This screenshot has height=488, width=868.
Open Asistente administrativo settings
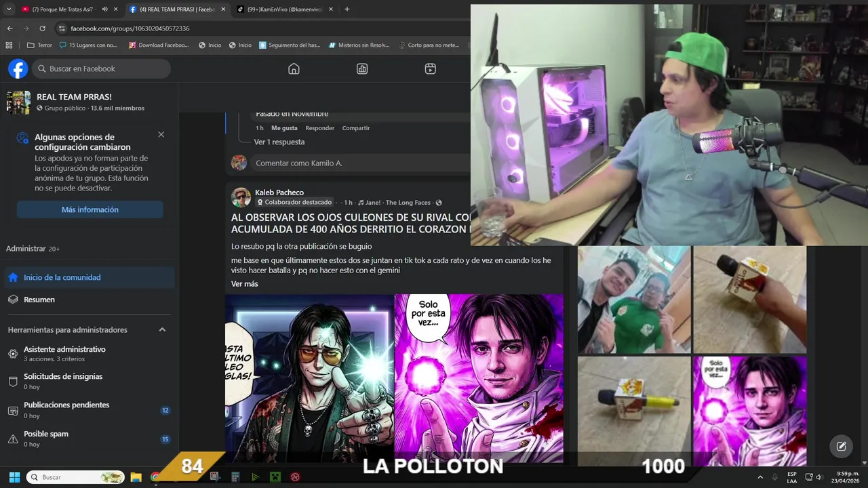tap(90, 354)
